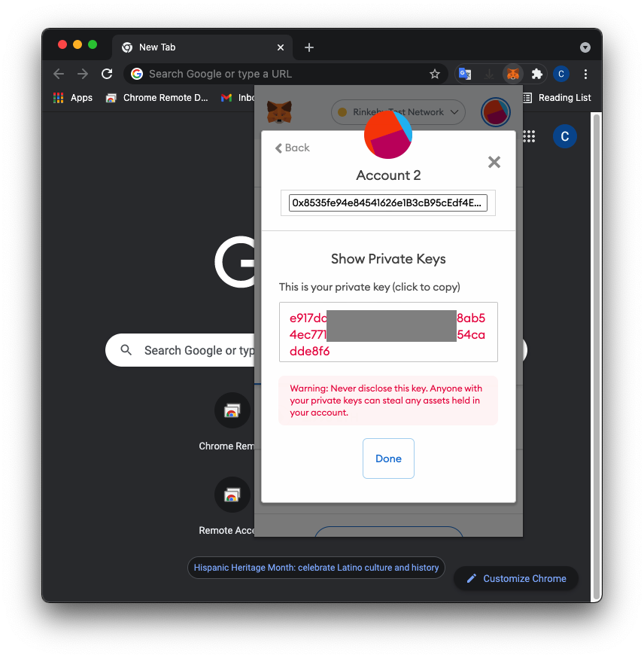The image size is (644, 658).
Task: Go back with the browser back arrow
Action: [59, 75]
